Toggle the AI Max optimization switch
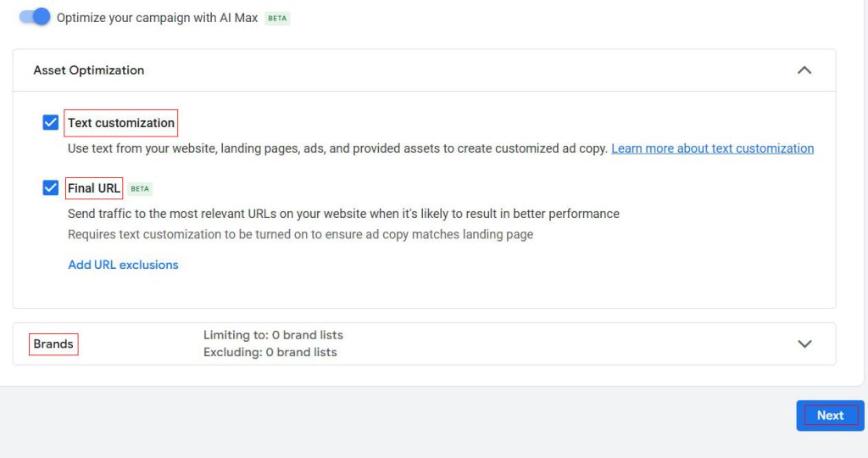Viewport: 868px width, 458px height. click(35, 17)
